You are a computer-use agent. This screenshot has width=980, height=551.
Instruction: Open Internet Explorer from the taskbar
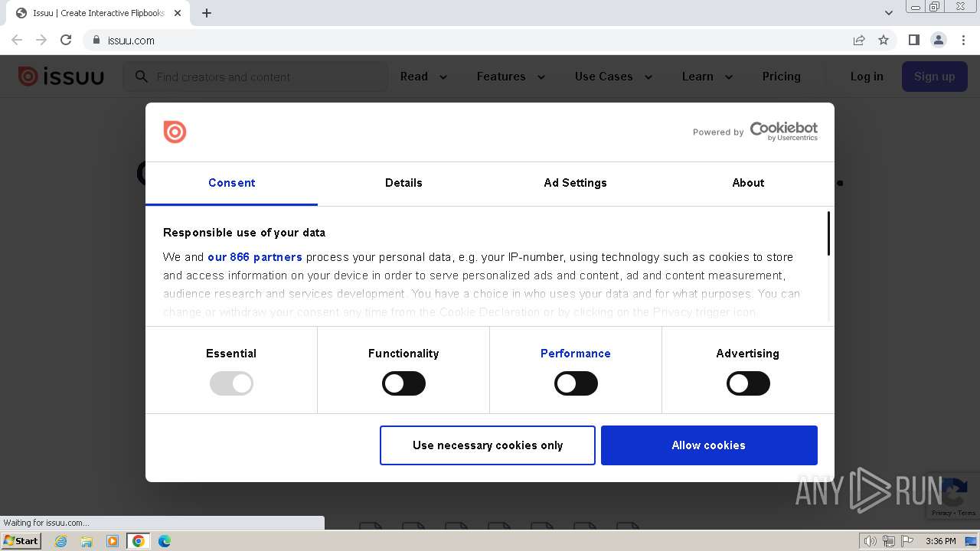click(60, 541)
